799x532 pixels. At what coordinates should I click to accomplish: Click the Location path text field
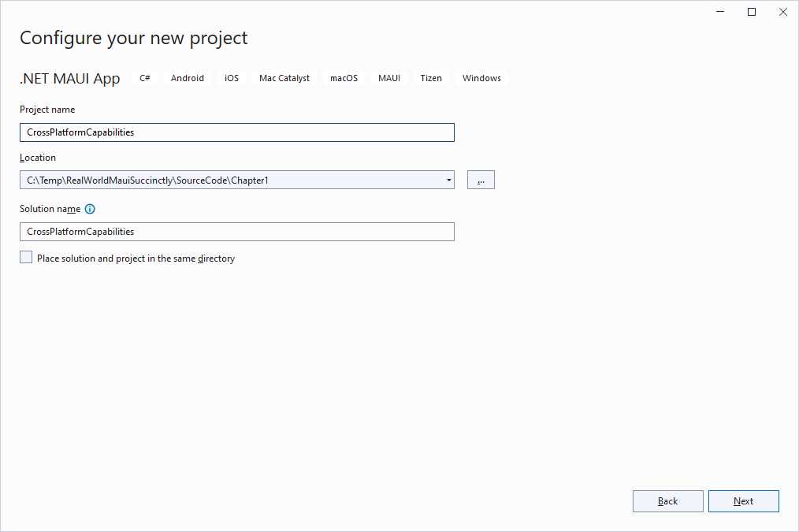(x=229, y=180)
